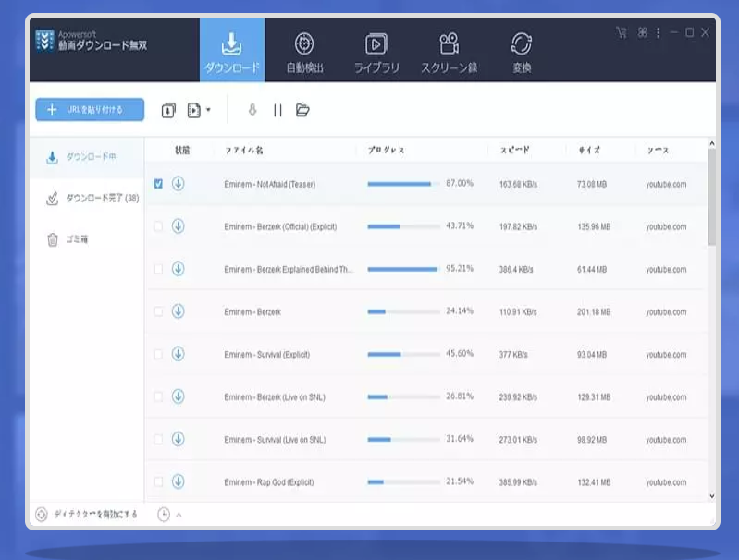Open the three-dot menu in title bar
The width and height of the screenshot is (739, 560).
(x=658, y=32)
